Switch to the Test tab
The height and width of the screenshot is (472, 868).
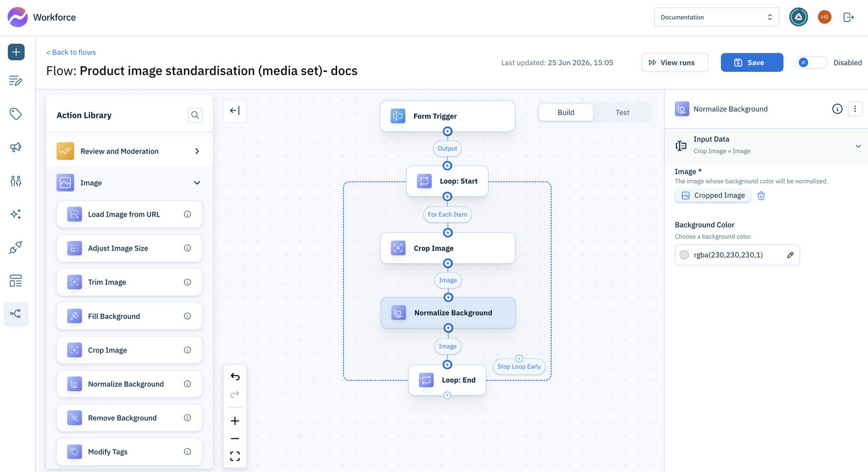pyautogui.click(x=622, y=112)
